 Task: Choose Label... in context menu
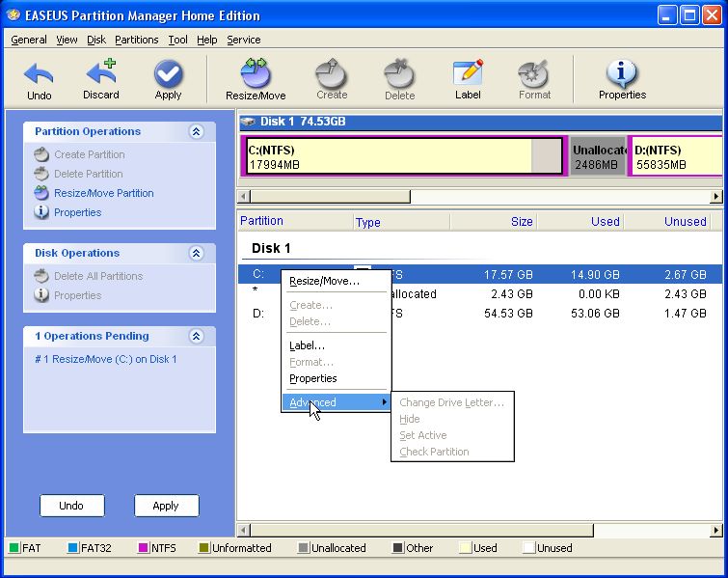tap(337, 345)
